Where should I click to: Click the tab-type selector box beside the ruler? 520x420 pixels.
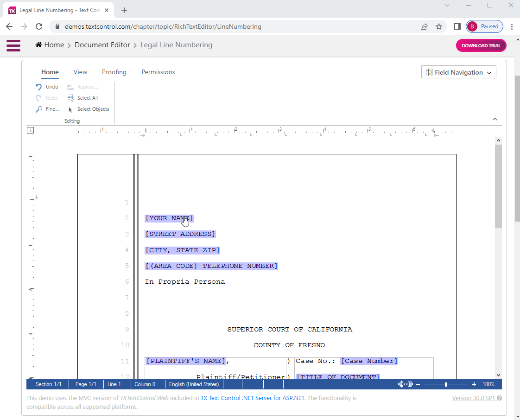[30, 130]
